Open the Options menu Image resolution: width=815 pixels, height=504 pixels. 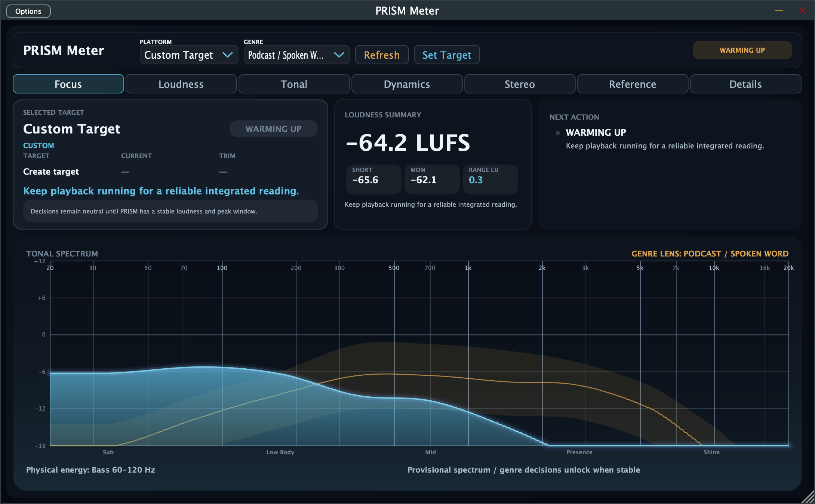(28, 11)
